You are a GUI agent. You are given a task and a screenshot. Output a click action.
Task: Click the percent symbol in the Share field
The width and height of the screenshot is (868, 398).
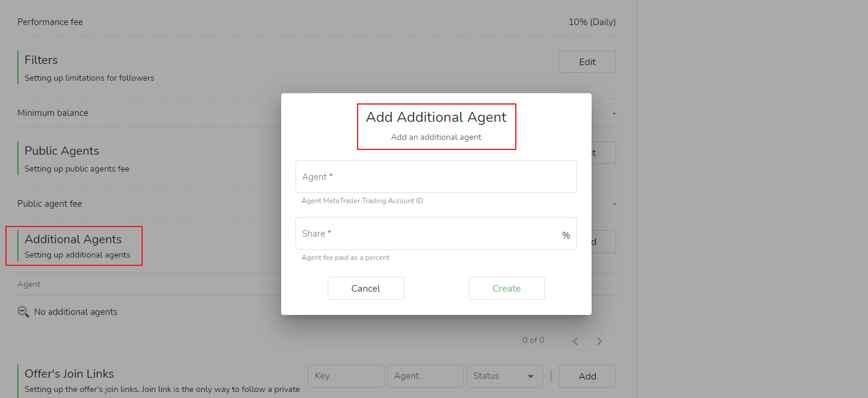point(565,235)
